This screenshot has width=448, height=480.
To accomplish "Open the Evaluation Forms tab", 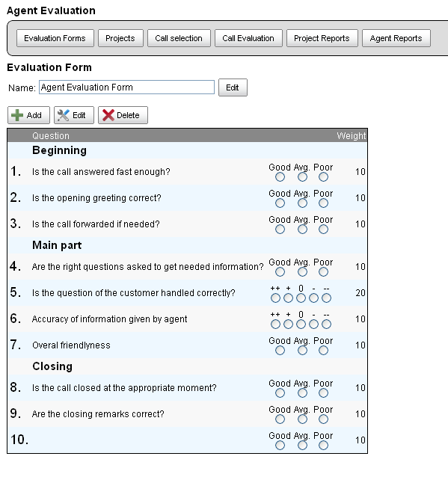I will pos(55,38).
